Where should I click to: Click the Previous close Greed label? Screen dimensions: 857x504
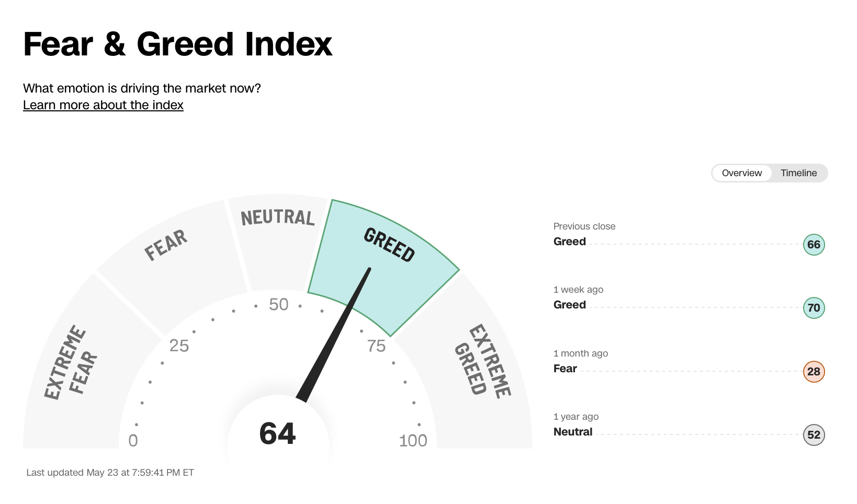570,242
